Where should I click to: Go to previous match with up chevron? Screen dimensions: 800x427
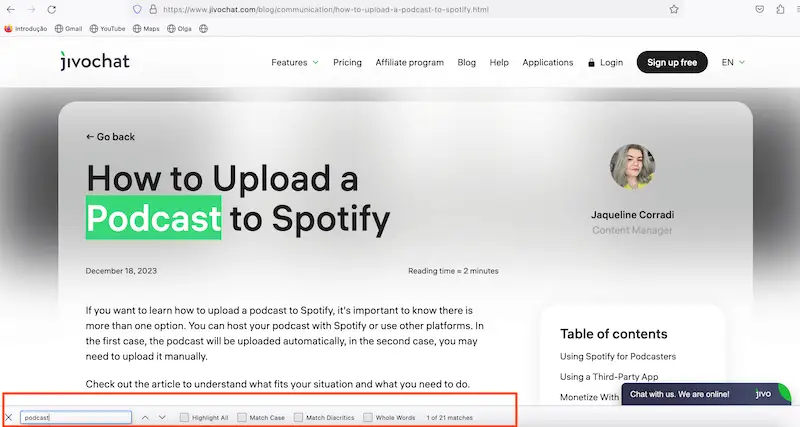click(x=145, y=417)
